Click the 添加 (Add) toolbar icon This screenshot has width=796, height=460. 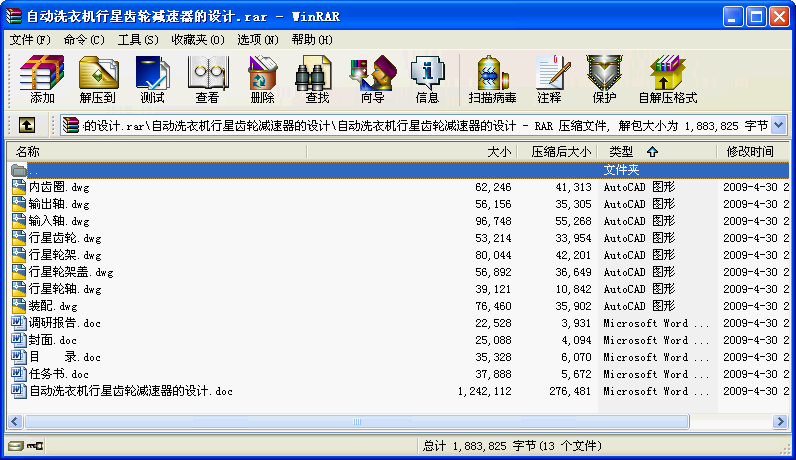coord(42,80)
